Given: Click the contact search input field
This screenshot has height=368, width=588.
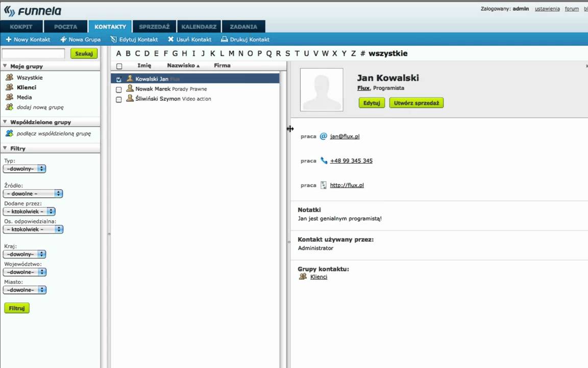Looking at the screenshot, I should pos(33,53).
